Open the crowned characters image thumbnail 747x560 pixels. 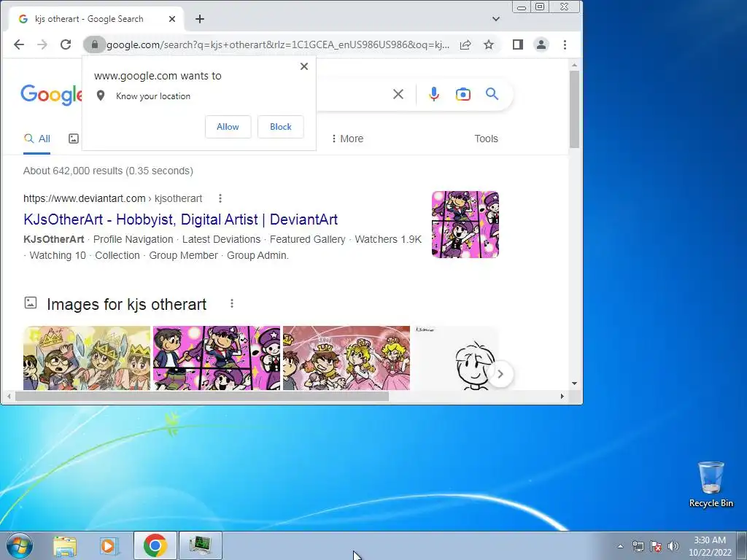click(87, 358)
